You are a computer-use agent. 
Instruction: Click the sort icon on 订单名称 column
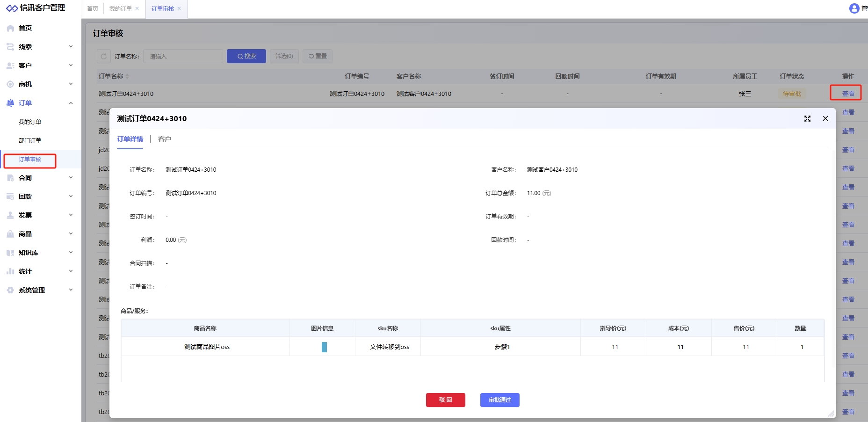point(127,76)
